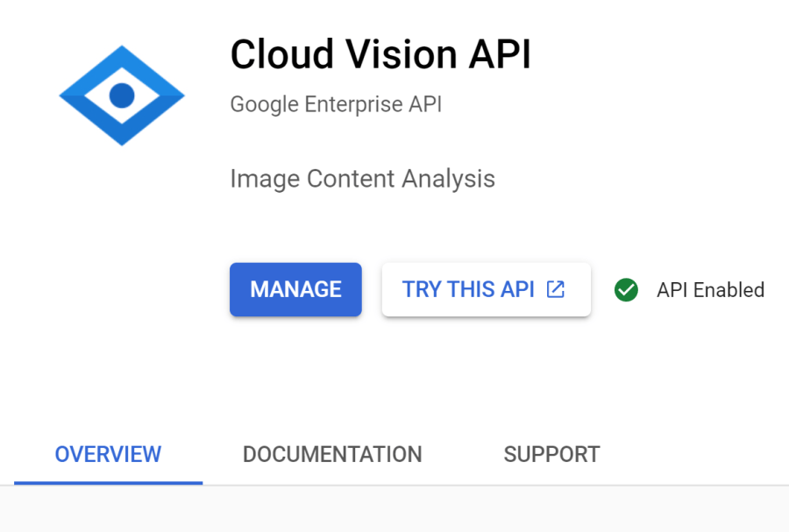The image size is (789, 532).
Task: Open TRY THIS API link
Action: 486,289
